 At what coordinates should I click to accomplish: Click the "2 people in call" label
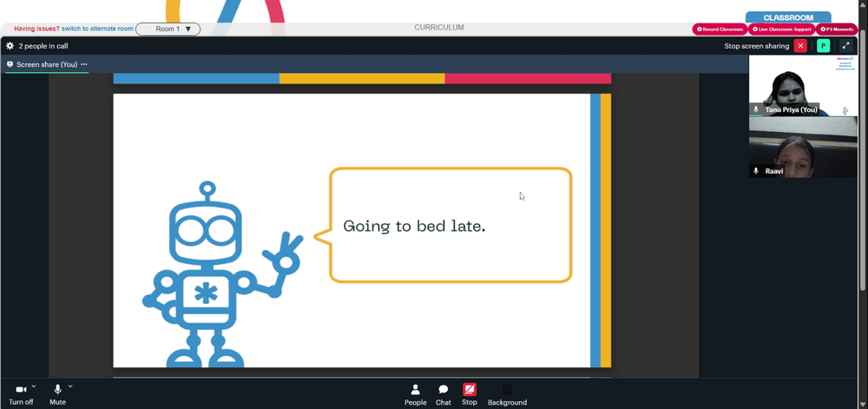coord(43,46)
